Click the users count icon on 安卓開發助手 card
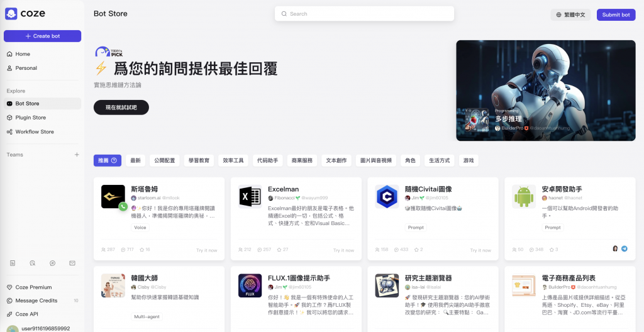 tap(514, 250)
